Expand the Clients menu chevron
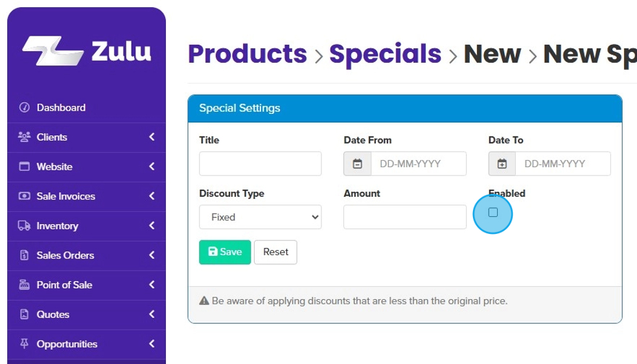 coord(152,137)
